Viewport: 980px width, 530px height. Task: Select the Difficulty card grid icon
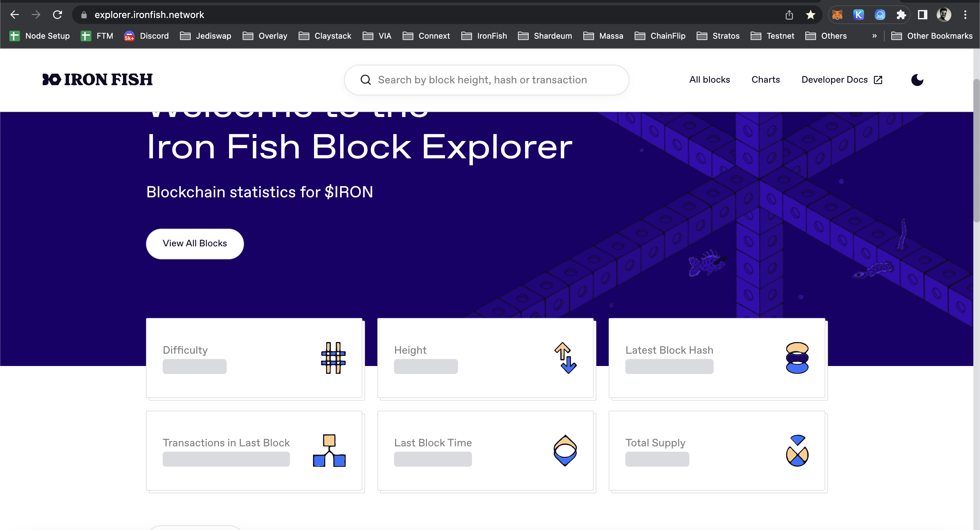coord(333,358)
